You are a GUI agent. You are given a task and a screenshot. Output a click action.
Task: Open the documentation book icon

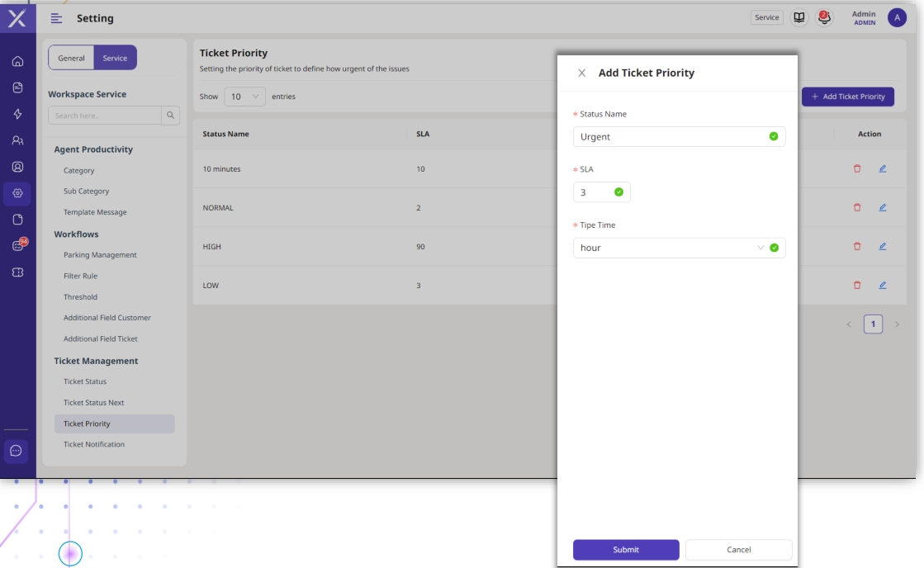tap(798, 17)
